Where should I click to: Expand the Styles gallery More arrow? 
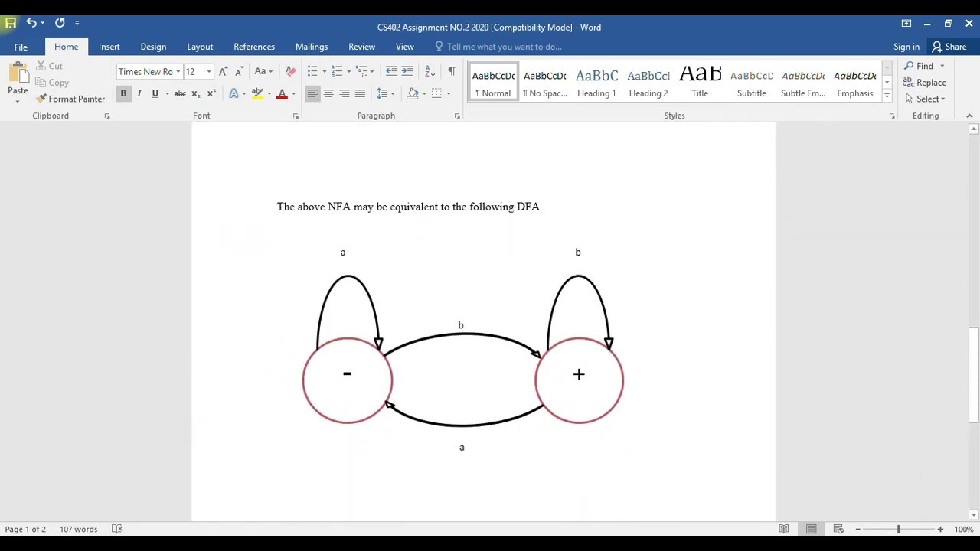click(x=887, y=96)
